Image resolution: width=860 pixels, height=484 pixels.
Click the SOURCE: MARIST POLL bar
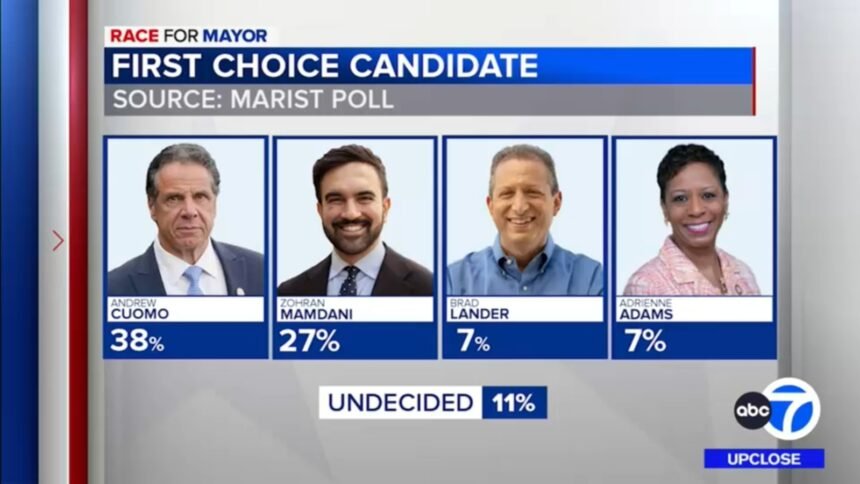[429, 100]
